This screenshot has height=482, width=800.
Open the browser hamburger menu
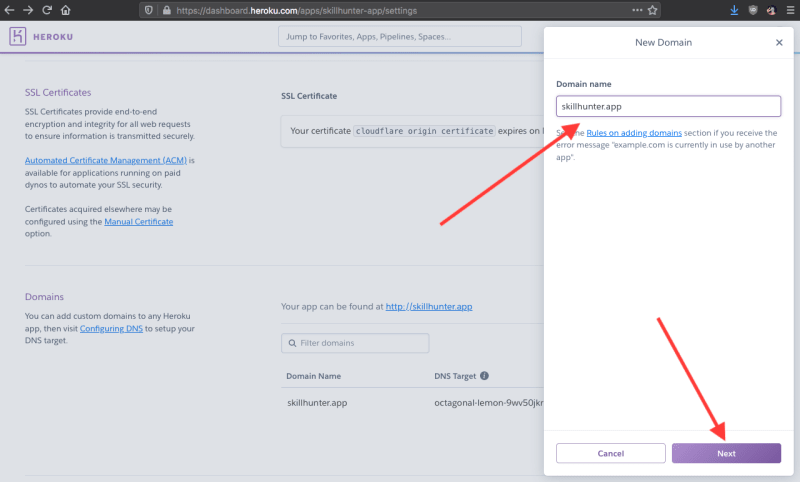pyautogui.click(x=790, y=10)
